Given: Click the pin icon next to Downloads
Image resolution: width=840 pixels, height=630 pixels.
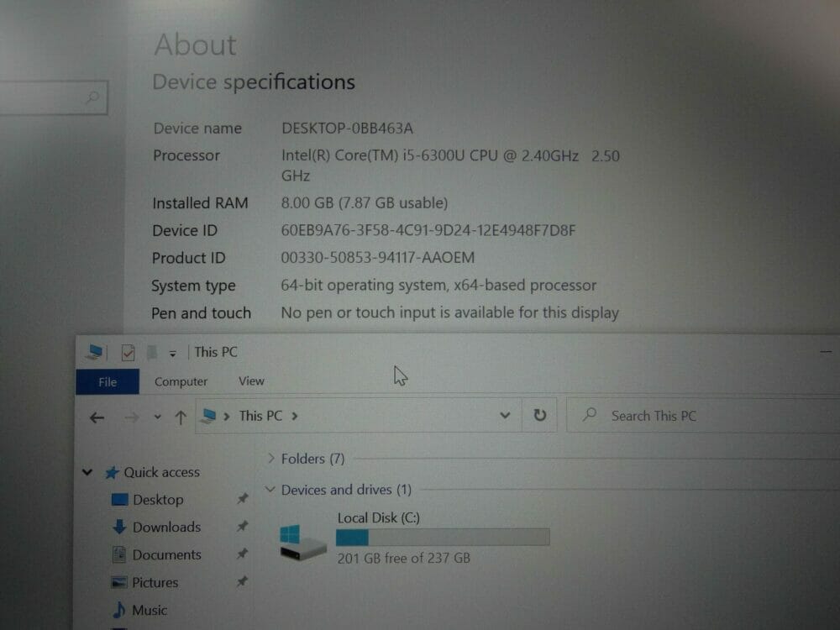Looking at the screenshot, I should [x=242, y=526].
